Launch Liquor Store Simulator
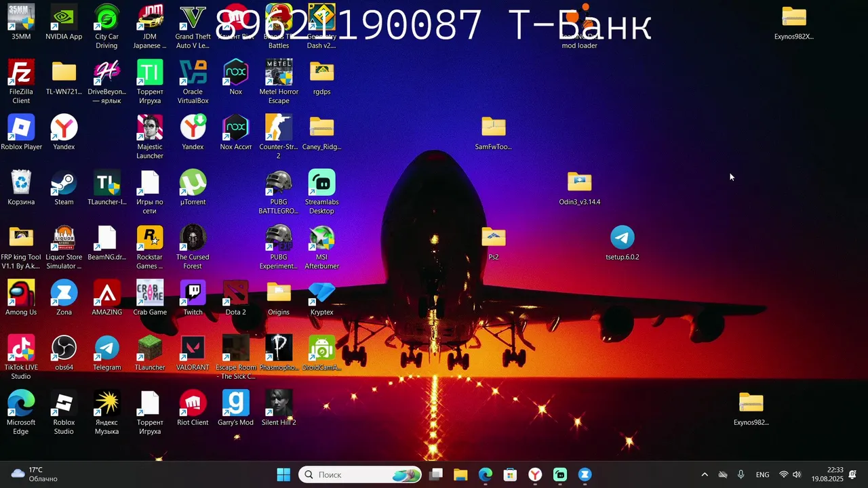868x488 pixels. click(64, 247)
